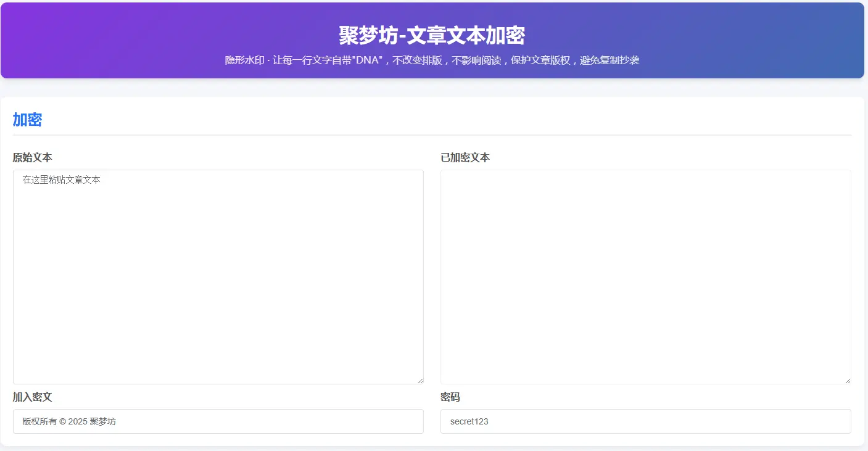The width and height of the screenshot is (868, 451).
Task: Click the secret123 placeholder text
Action: pyautogui.click(x=469, y=421)
